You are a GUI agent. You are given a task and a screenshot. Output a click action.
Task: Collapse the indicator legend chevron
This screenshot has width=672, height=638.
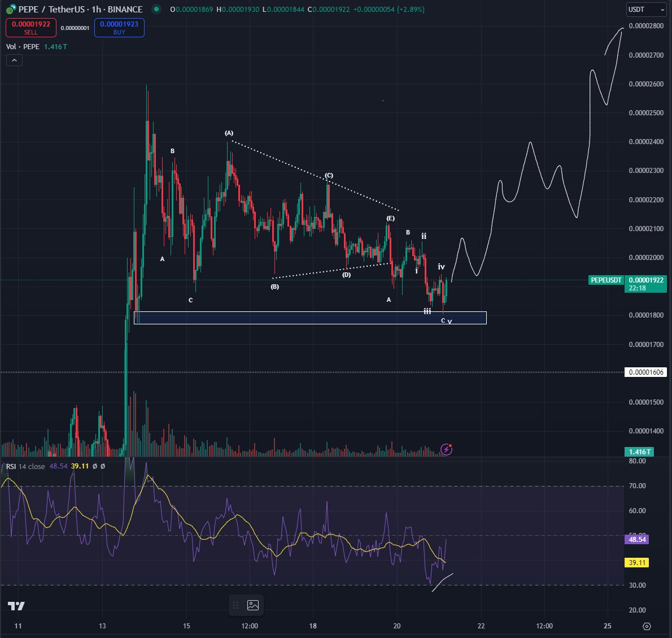click(x=14, y=60)
